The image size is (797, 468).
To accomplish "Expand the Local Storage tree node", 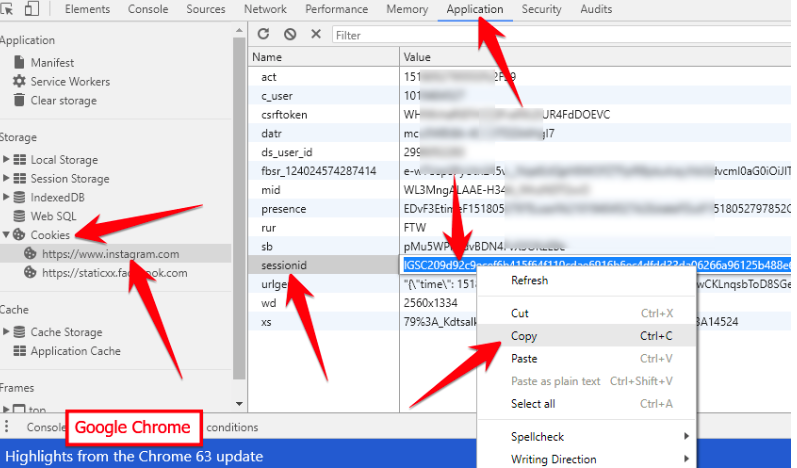I will pyautogui.click(x=7, y=160).
